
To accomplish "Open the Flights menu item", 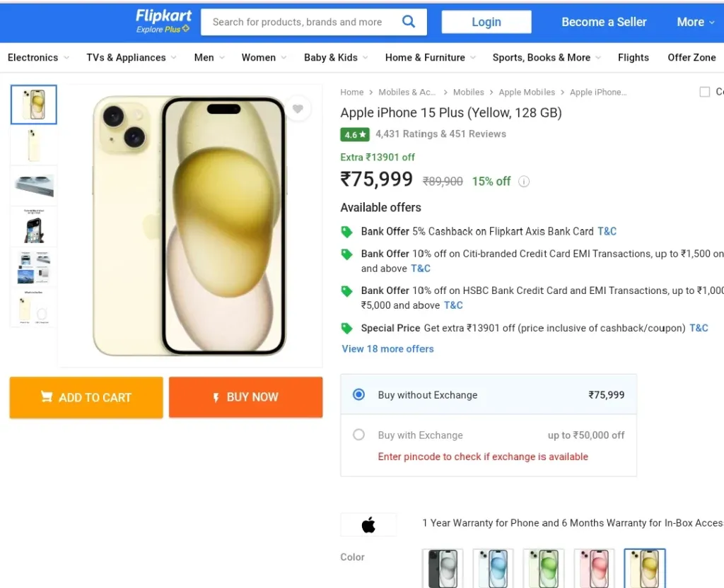I will pyautogui.click(x=633, y=58).
